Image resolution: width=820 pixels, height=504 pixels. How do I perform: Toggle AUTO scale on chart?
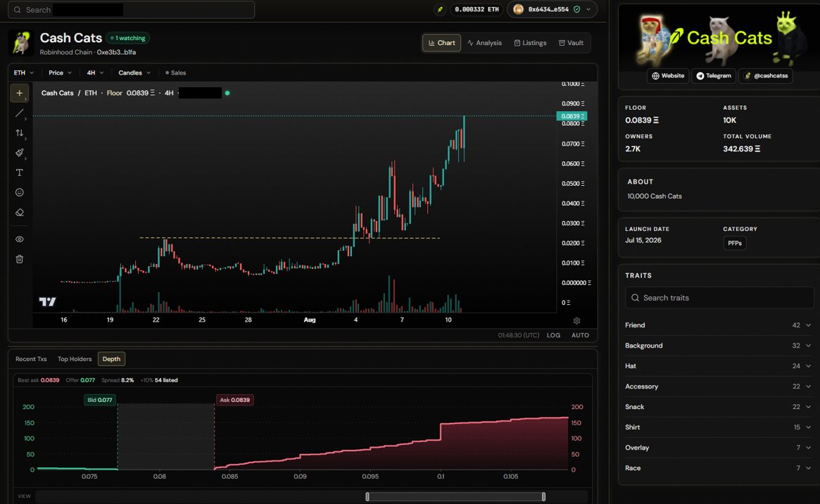click(x=580, y=335)
